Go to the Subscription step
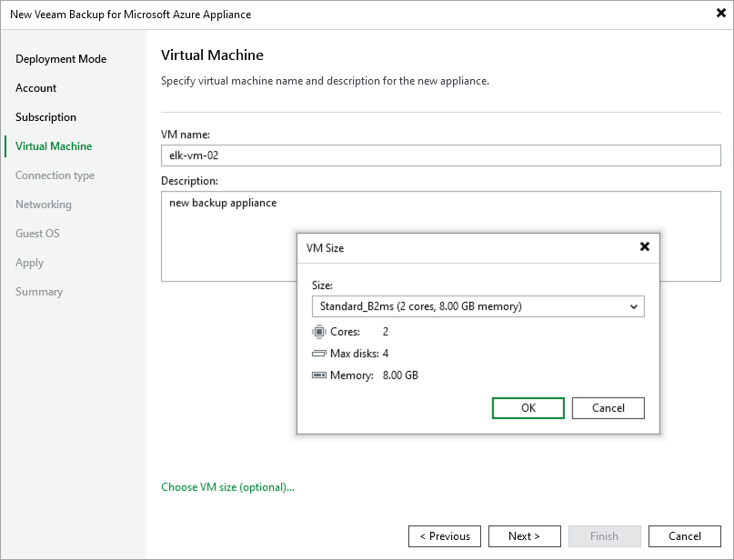Viewport: 734px width, 560px height. click(45, 117)
